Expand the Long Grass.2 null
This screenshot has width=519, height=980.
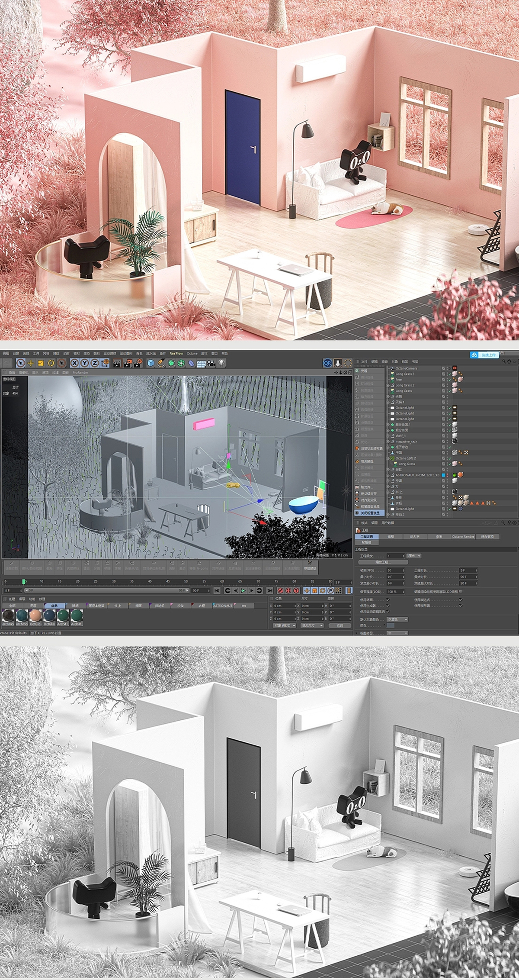pyautogui.click(x=388, y=385)
